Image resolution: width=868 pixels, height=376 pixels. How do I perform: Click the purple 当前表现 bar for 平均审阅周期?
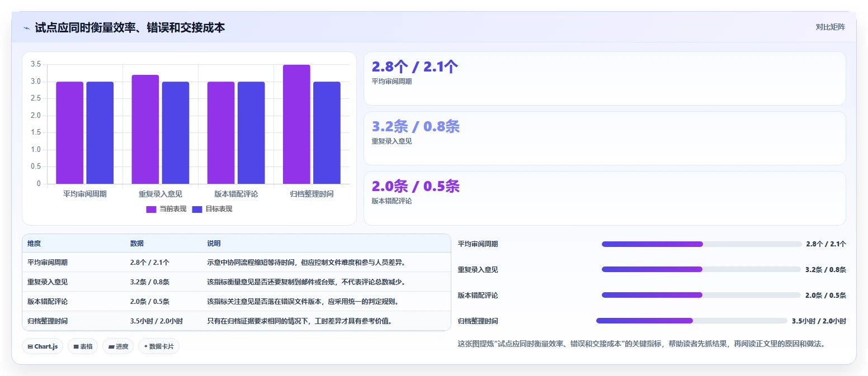click(x=69, y=133)
